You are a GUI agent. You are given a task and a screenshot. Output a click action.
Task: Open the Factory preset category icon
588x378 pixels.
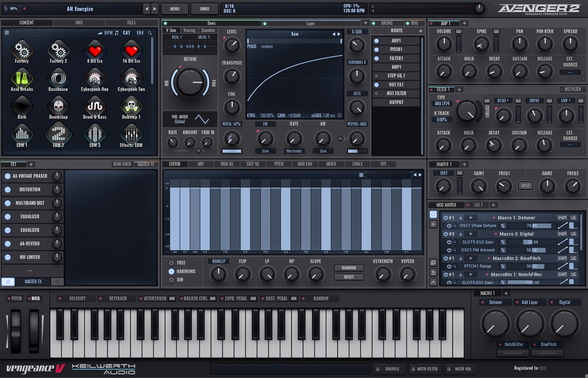pos(22,50)
